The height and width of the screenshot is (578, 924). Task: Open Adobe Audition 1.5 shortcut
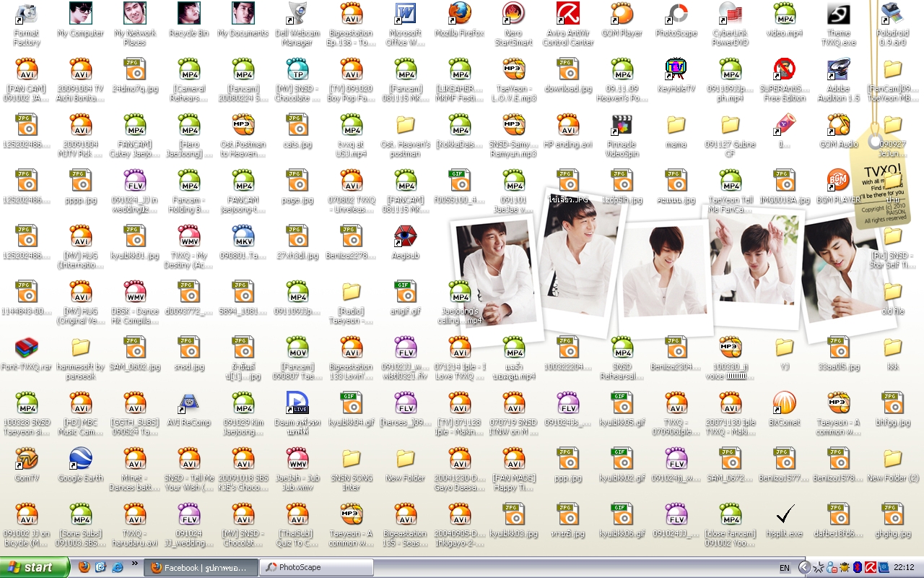839,69
